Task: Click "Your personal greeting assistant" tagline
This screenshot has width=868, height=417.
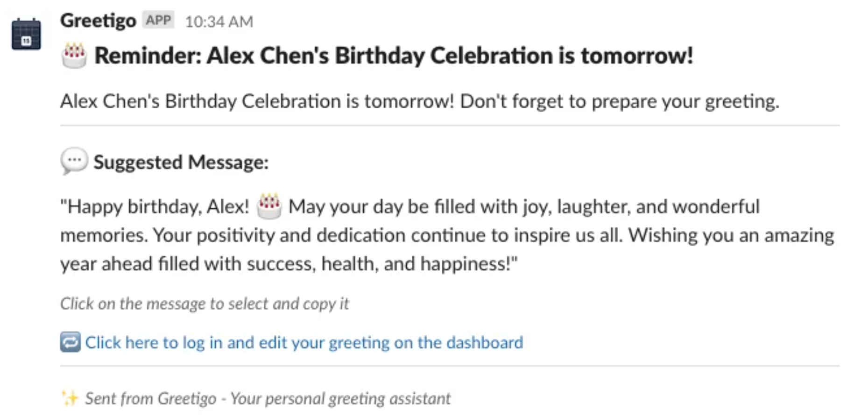Action: [x=340, y=398]
